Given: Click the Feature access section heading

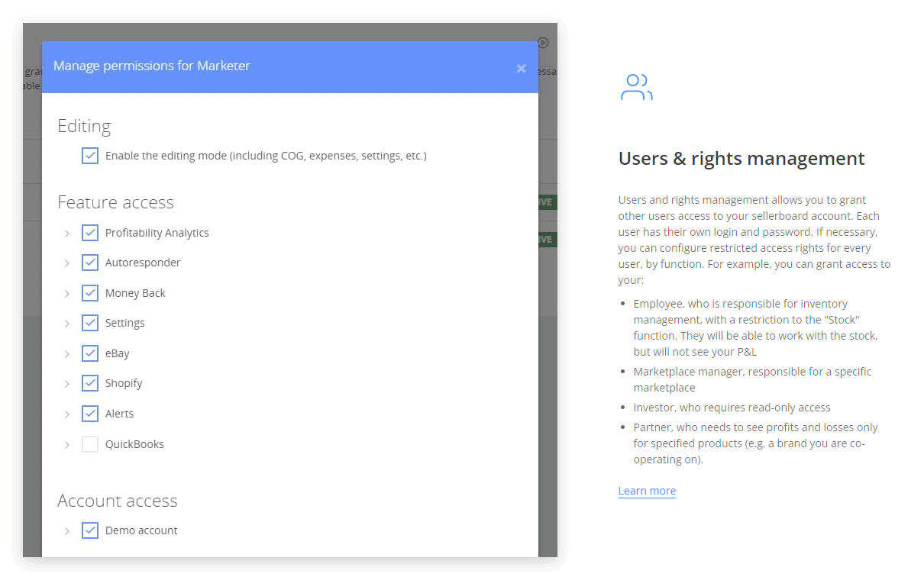Looking at the screenshot, I should 115,202.
